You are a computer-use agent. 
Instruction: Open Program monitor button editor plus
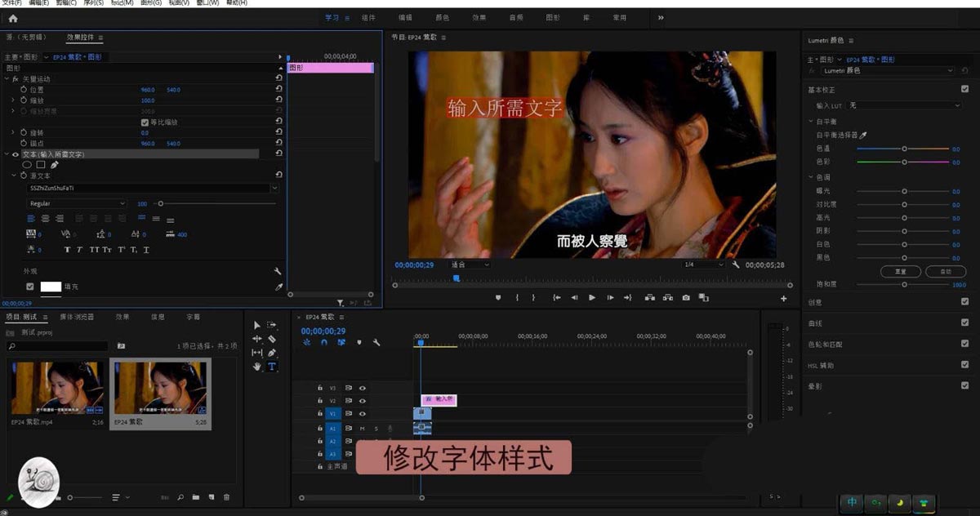(x=784, y=299)
